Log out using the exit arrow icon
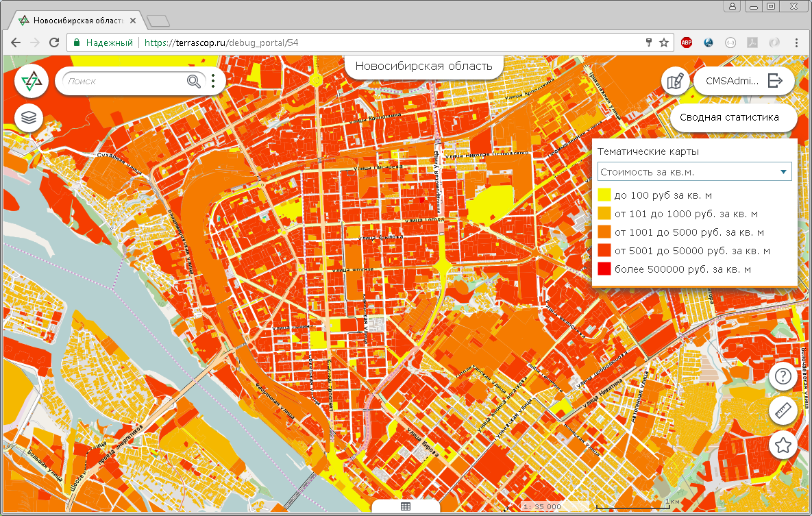The height and width of the screenshot is (516, 812). [775, 81]
